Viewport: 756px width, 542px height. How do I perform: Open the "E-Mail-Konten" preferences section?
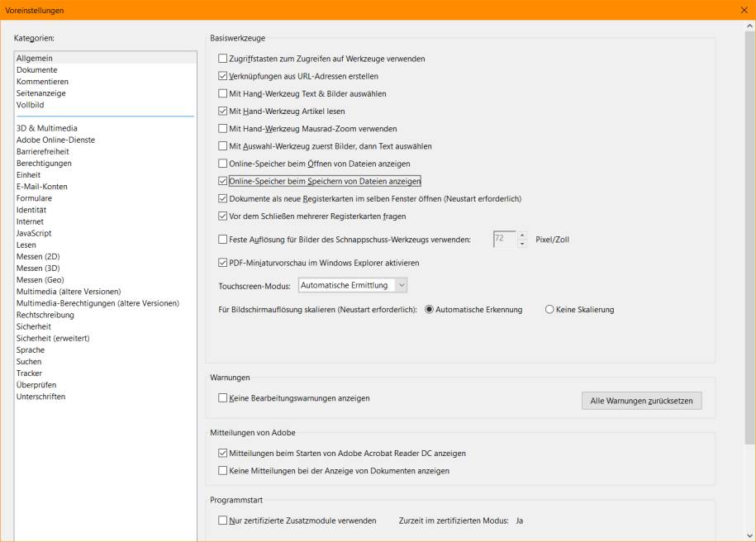point(44,186)
